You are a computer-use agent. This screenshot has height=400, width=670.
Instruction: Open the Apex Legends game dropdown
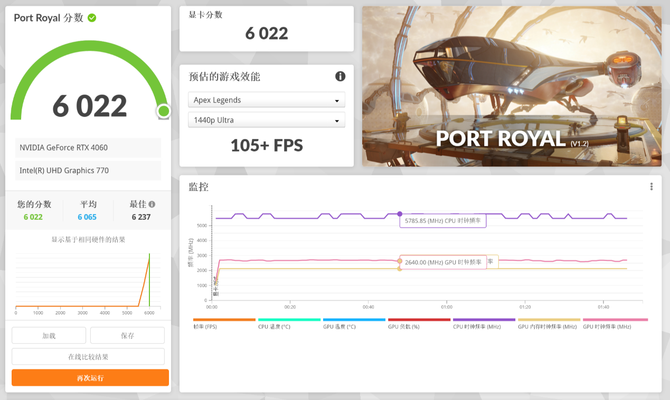pyautogui.click(x=267, y=100)
